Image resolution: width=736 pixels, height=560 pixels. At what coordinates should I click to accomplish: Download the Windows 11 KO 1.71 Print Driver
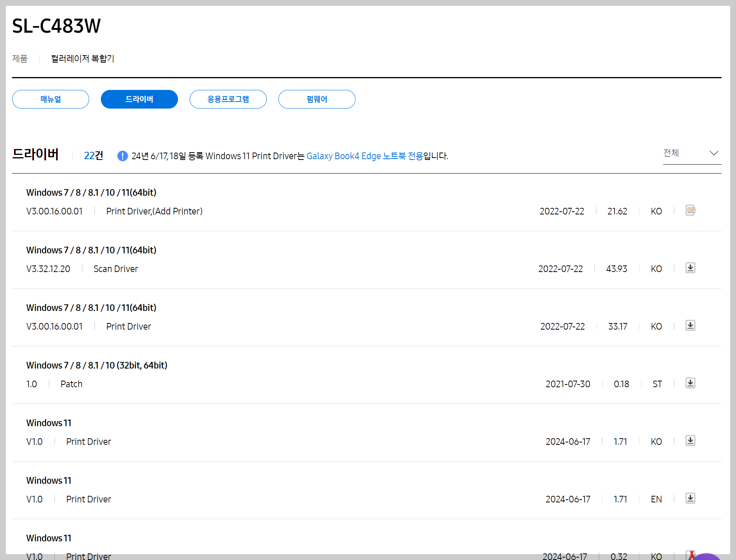[x=690, y=441]
